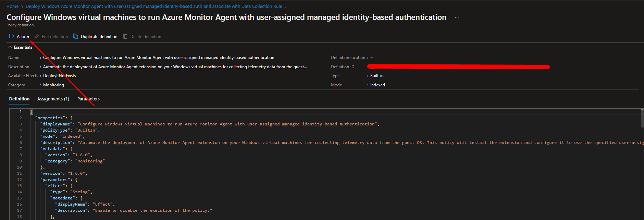Screen dimensions: 644x220
Task: Open the Deploy Windows Azure Monitor Agent breadcrumb
Action: coord(154,7)
